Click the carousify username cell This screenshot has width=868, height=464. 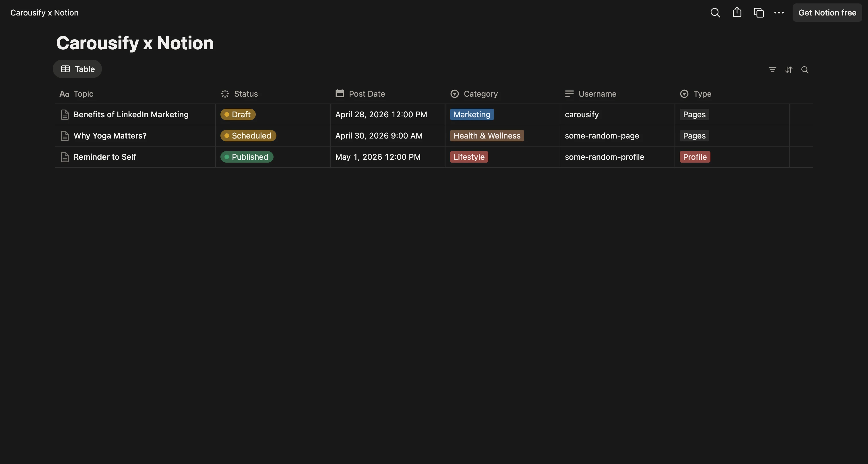pos(617,114)
